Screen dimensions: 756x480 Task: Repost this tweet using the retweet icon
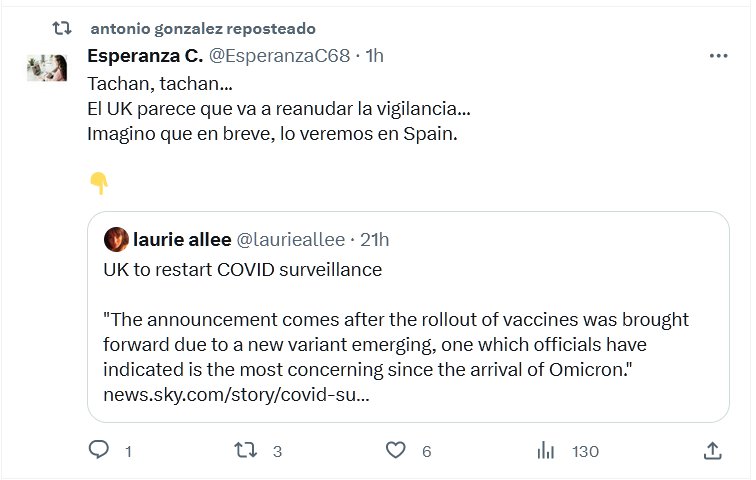click(245, 451)
